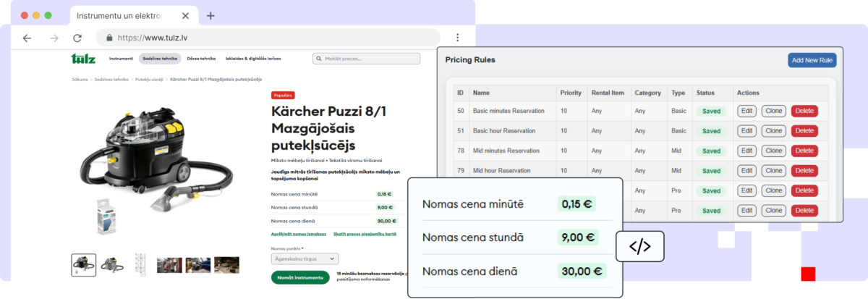Image resolution: width=868 pixels, height=299 pixels.
Task: Clone rule 79 Mid hour Reservation
Action: (x=774, y=171)
